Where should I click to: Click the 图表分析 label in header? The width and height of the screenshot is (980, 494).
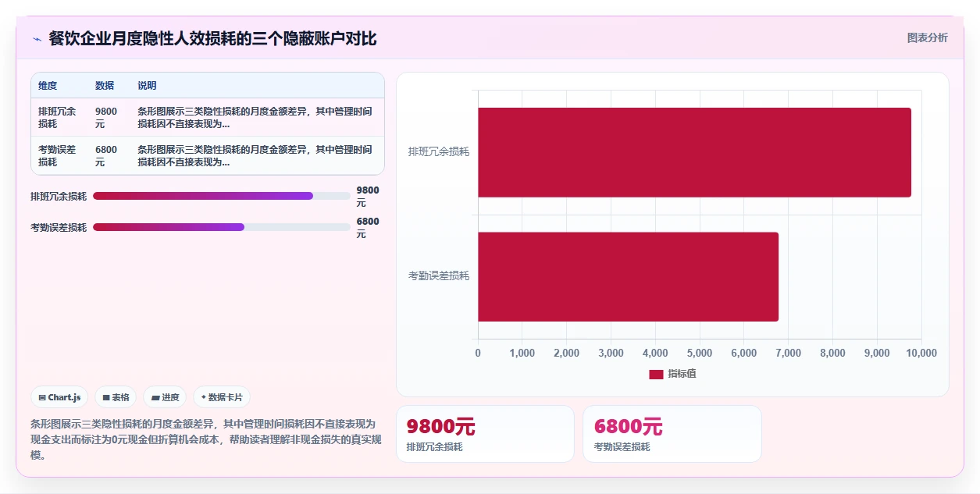(x=927, y=37)
